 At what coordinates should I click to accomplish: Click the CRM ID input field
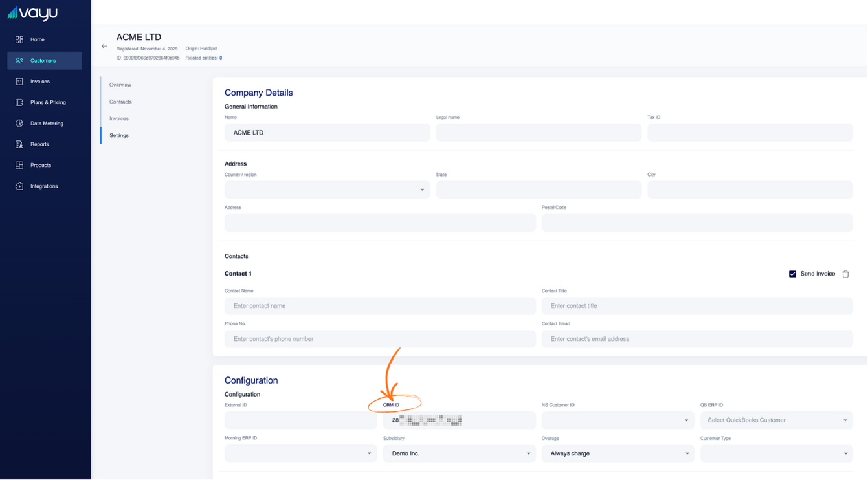[459, 420]
